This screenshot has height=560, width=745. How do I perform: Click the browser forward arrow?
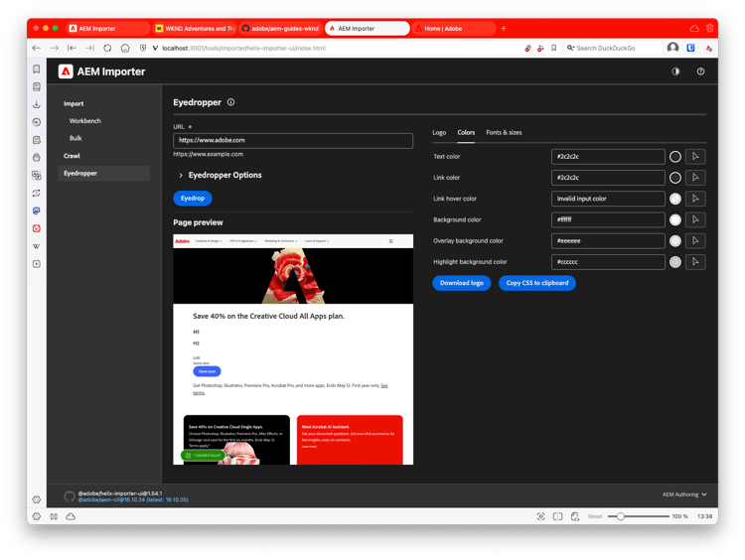(x=55, y=48)
